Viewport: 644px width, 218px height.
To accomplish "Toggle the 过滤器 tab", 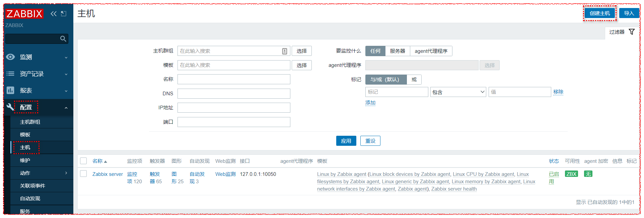I will click(x=622, y=32).
